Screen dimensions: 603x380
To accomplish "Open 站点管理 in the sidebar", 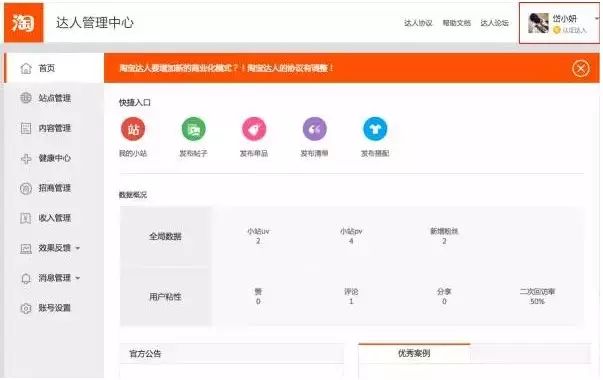I will 55,98.
